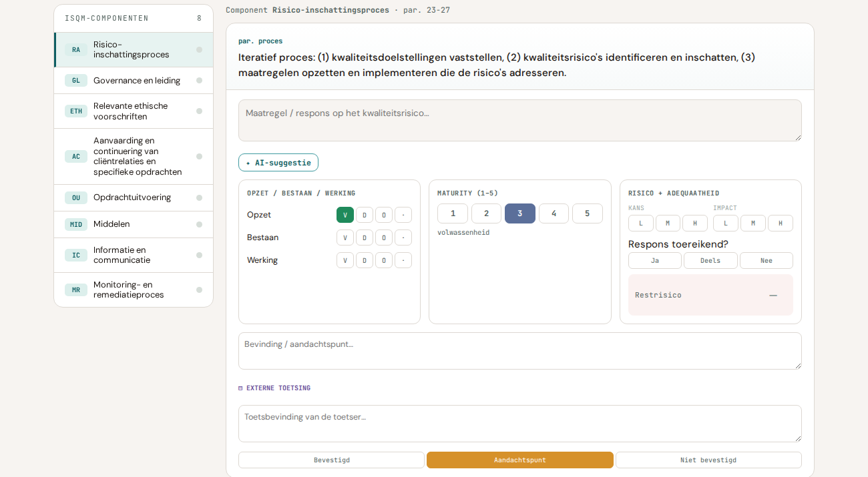This screenshot has height=477, width=868.
Task: Rate Werking as D
Action: (365, 260)
